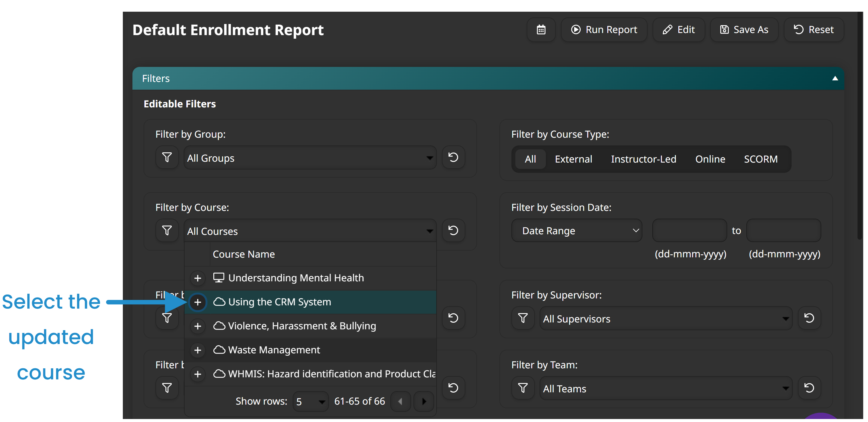Click the Edit report button
The image size is (868, 422).
point(679,30)
